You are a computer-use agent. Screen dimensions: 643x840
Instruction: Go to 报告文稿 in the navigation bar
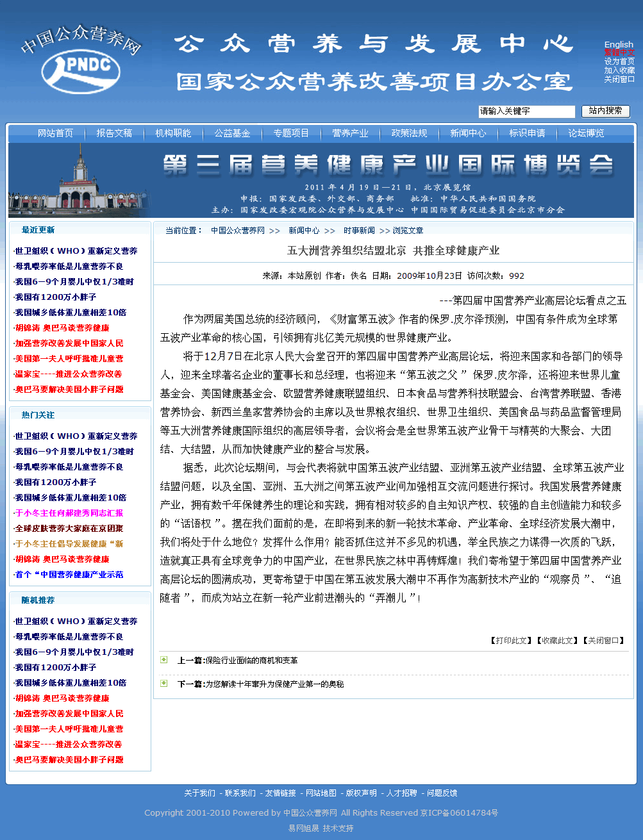click(114, 133)
